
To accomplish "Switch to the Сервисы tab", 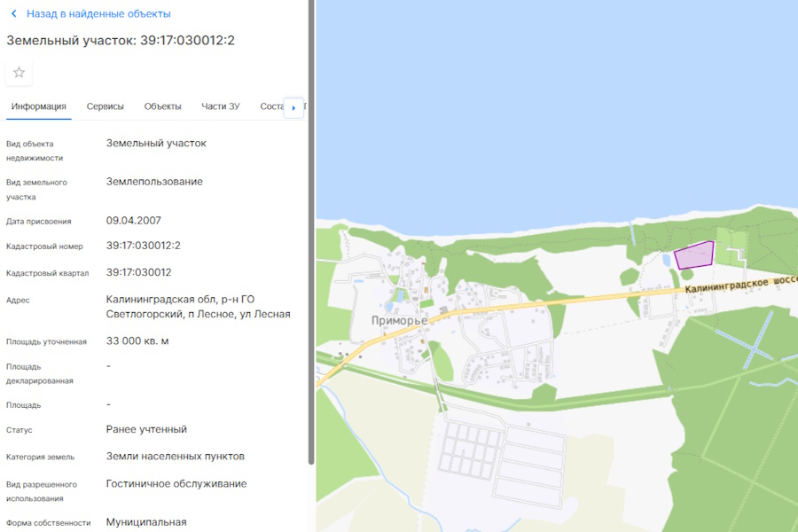I will click(106, 106).
